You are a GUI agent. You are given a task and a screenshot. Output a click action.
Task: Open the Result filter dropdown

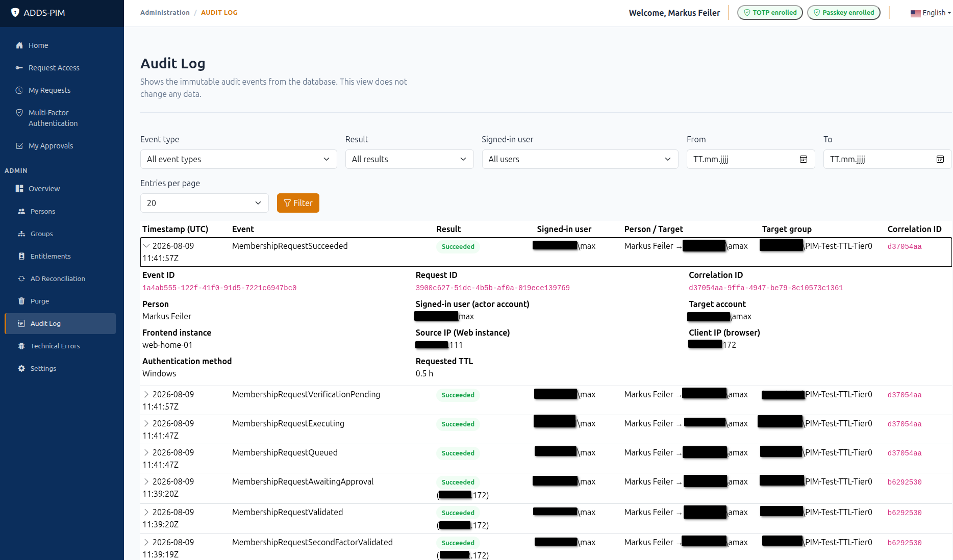[x=409, y=159]
